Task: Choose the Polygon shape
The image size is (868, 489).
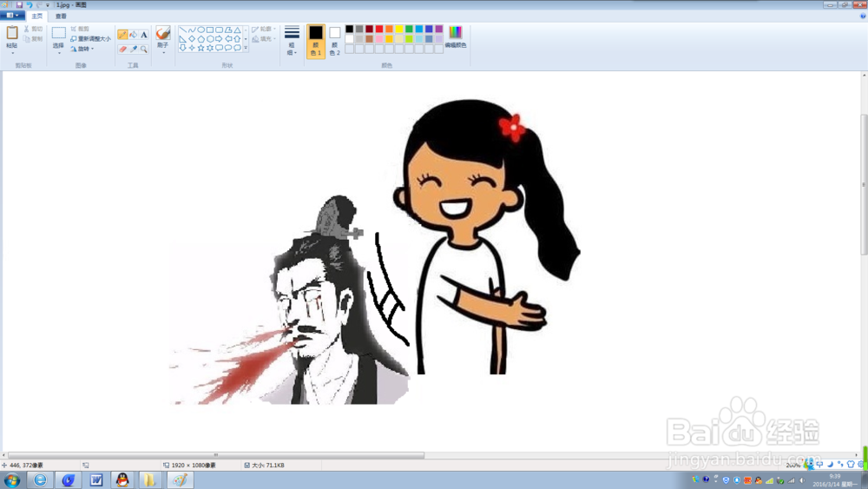Action: pos(228,30)
